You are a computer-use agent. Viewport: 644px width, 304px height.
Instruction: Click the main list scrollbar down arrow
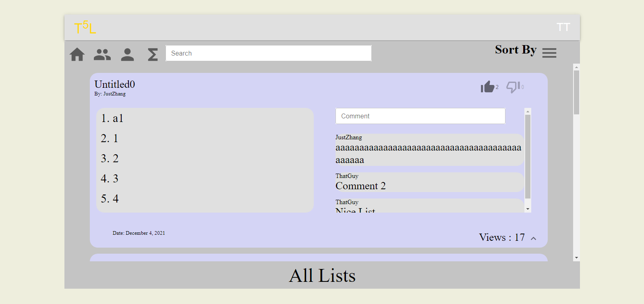click(577, 258)
